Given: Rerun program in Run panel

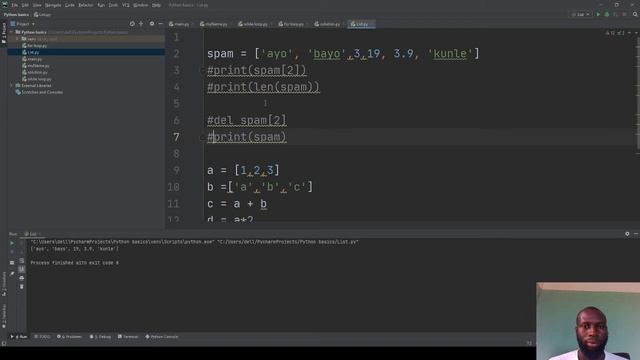Looking at the screenshot, I should [x=12, y=243].
